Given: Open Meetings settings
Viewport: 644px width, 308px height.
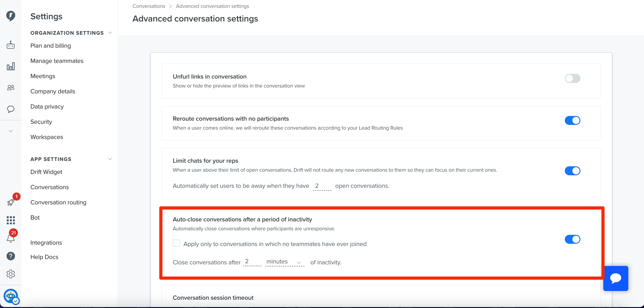Looking at the screenshot, I should coord(43,76).
